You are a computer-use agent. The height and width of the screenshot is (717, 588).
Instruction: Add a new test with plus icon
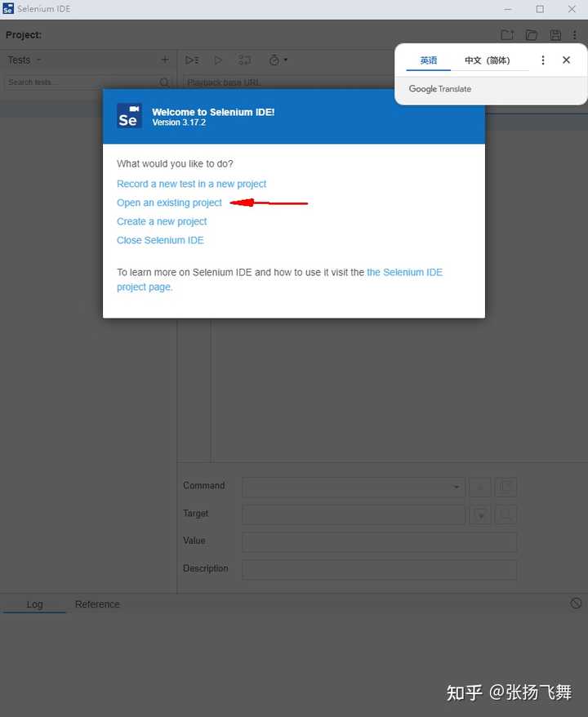tap(165, 60)
